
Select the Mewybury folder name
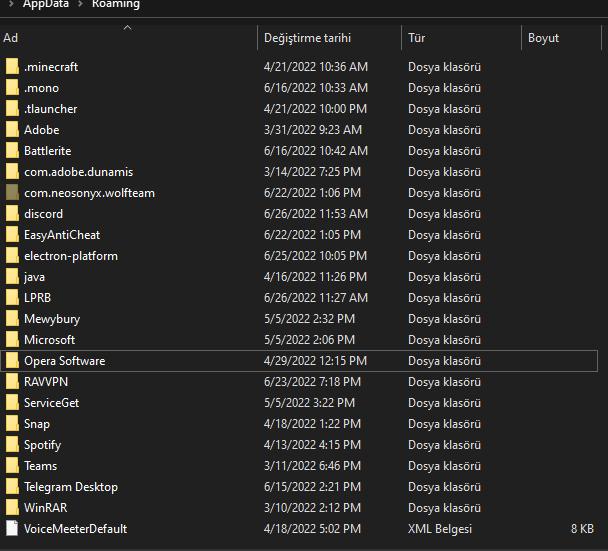[52, 319]
